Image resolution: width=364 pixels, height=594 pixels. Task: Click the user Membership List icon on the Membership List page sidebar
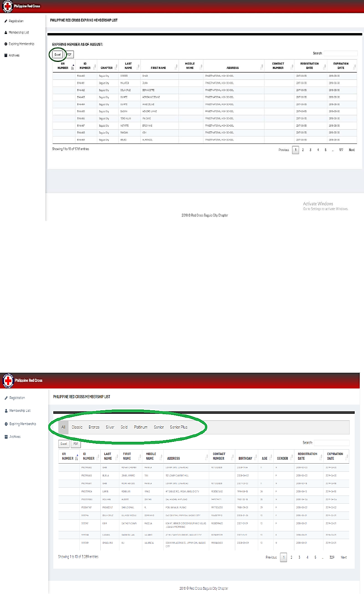click(x=6, y=411)
